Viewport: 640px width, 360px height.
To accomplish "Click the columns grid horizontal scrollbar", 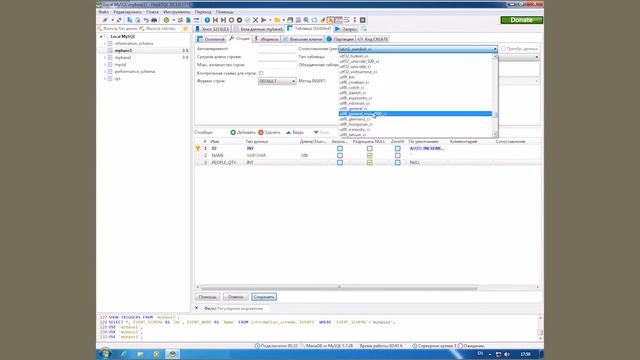I will tap(339, 287).
